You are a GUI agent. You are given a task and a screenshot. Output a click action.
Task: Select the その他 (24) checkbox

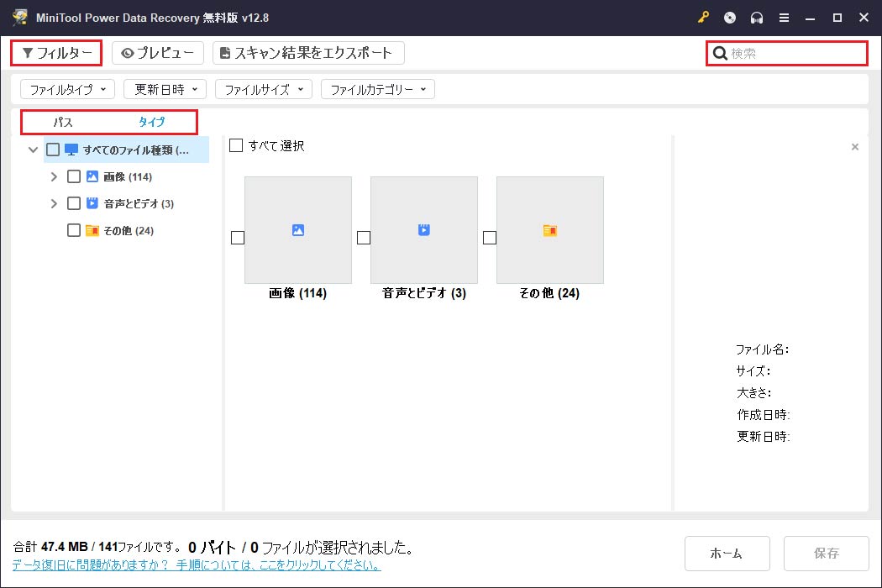[x=74, y=229]
